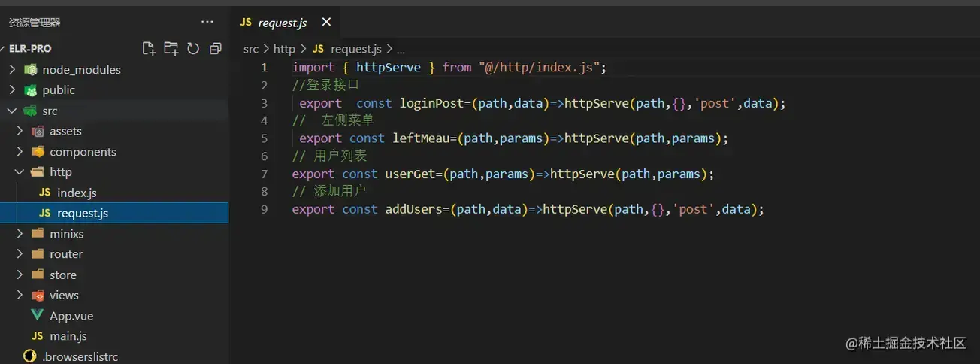Open index.js in the http folder
The height and width of the screenshot is (364, 980).
coord(77,193)
